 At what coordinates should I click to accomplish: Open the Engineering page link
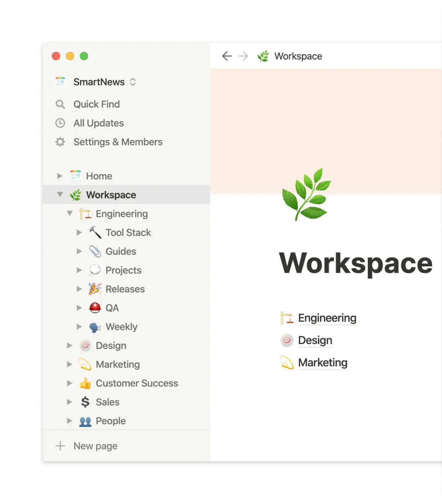[327, 318]
